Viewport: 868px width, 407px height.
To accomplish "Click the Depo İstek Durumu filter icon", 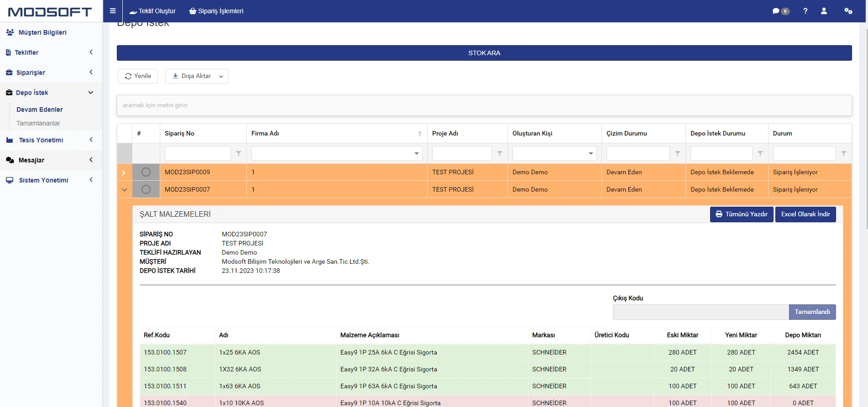I will click(760, 154).
